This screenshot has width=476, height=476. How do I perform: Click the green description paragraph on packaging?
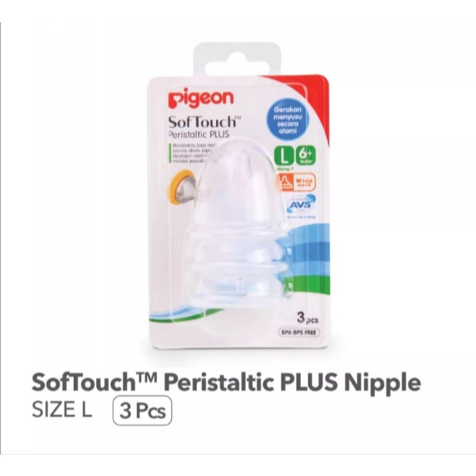[187, 154]
